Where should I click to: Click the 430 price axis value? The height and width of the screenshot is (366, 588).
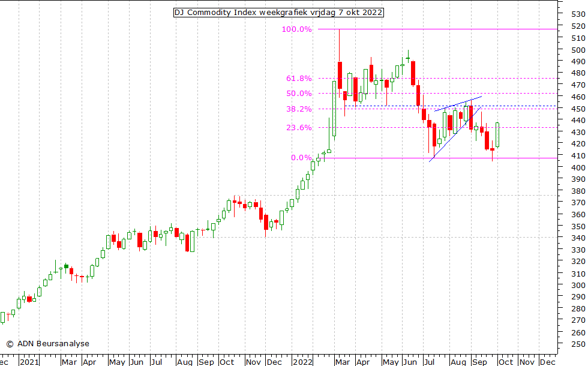pyautogui.click(x=578, y=133)
